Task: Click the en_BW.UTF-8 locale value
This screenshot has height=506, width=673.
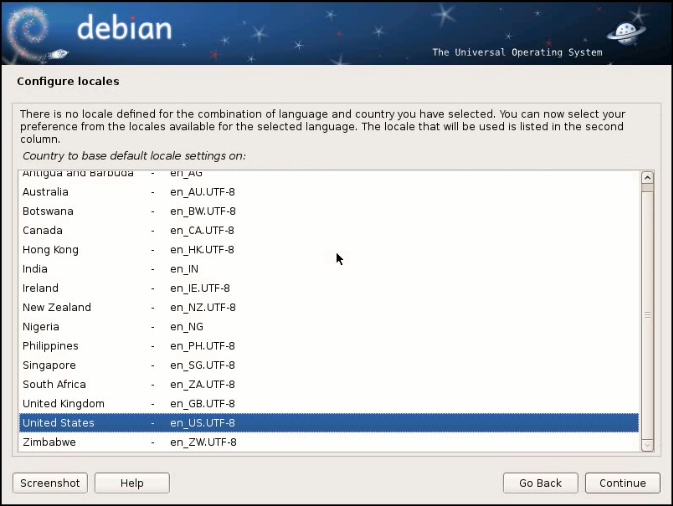Action: coord(203,212)
